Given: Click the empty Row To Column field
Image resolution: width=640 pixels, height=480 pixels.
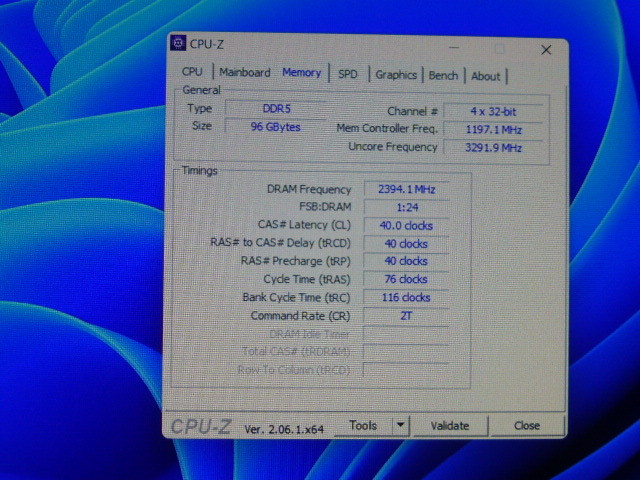Looking at the screenshot, I should click(407, 370).
